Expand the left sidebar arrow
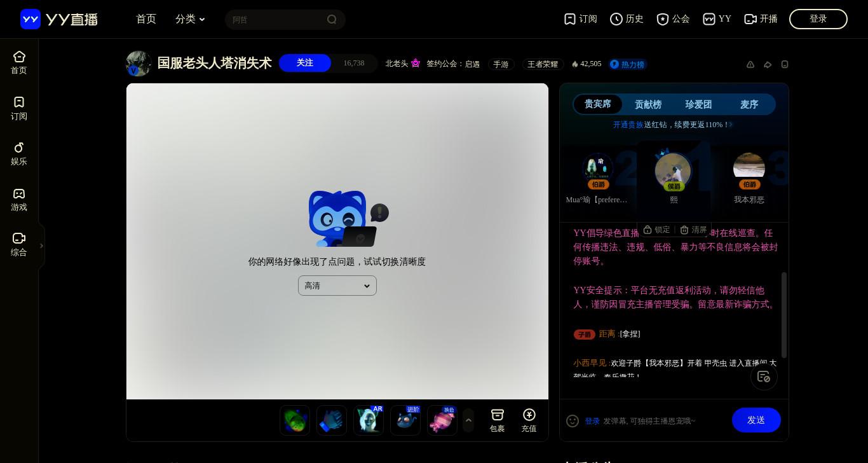Screen dimensions: 868x463 click(x=41, y=245)
